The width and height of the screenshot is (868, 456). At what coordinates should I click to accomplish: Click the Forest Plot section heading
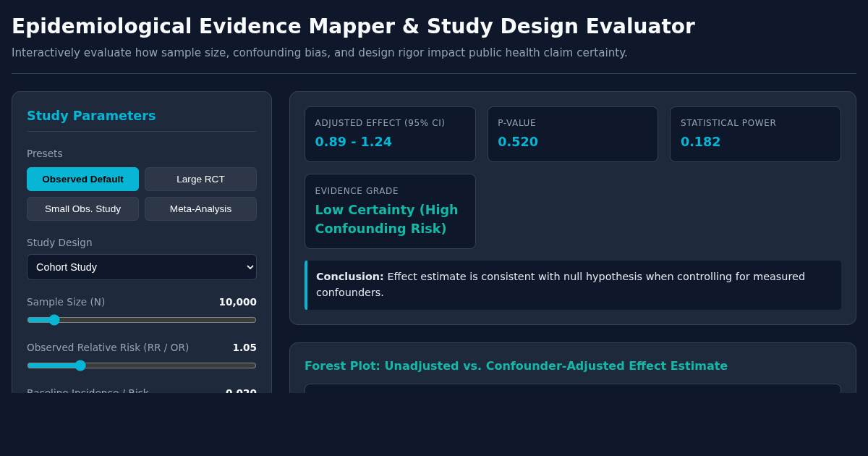tap(516, 366)
